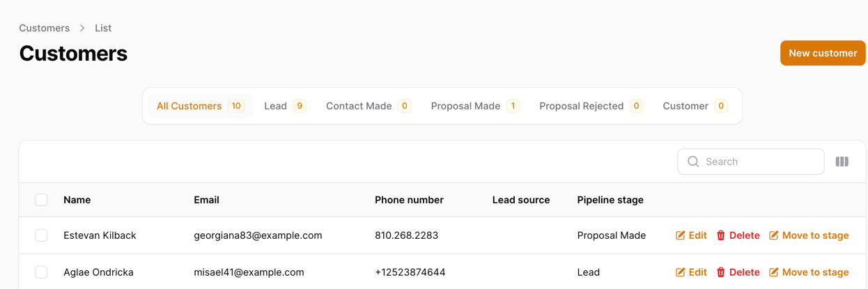Switch to the Proposal Made tab
This screenshot has width=868, height=289.
(x=475, y=106)
